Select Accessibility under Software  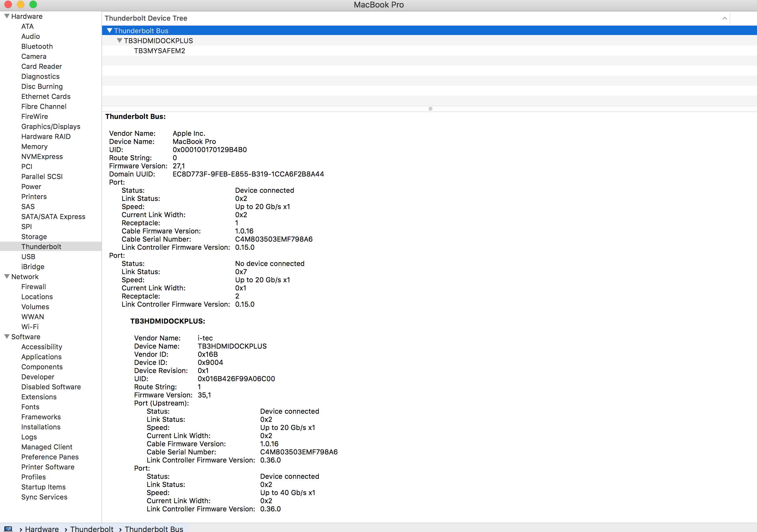[42, 347]
